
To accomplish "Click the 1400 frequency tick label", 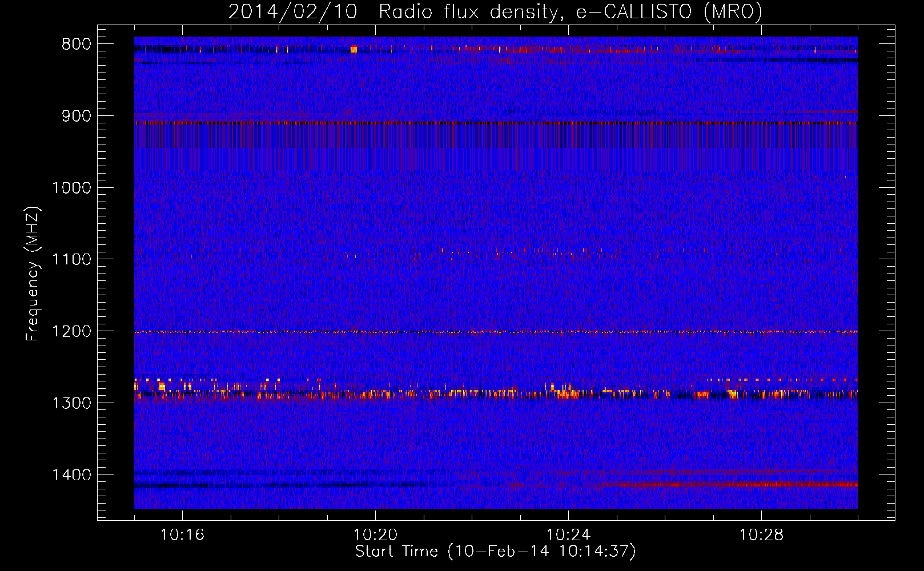I will point(71,475).
